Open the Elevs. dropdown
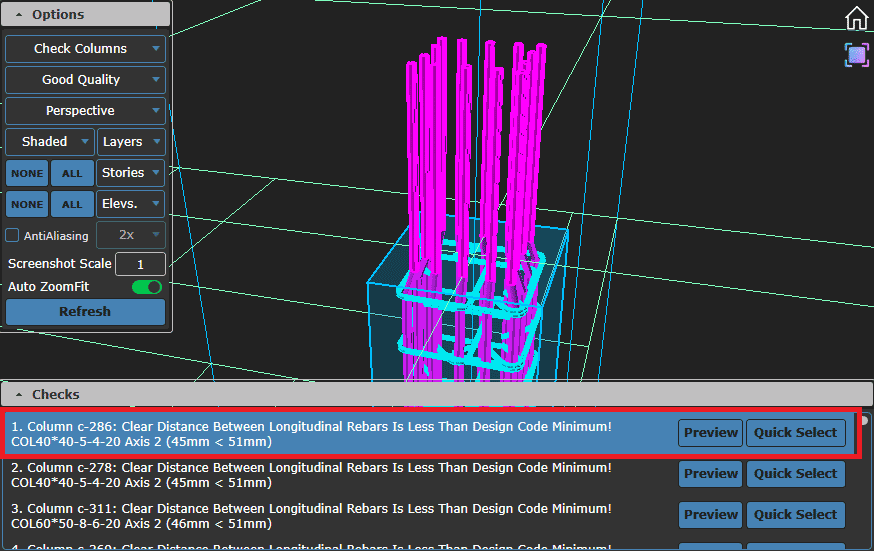The image size is (874, 551). (131, 204)
